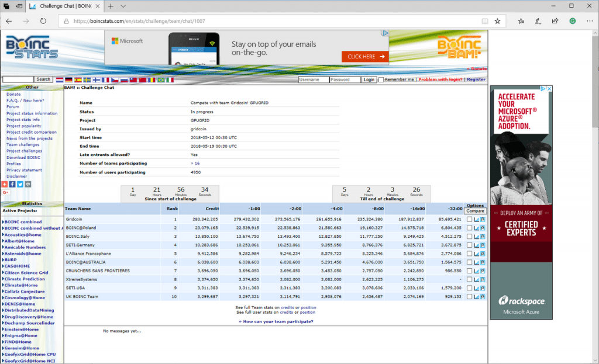Tick compare checkbox for L'Alliance Francophone
This screenshot has width=599, height=364.
(x=470, y=254)
